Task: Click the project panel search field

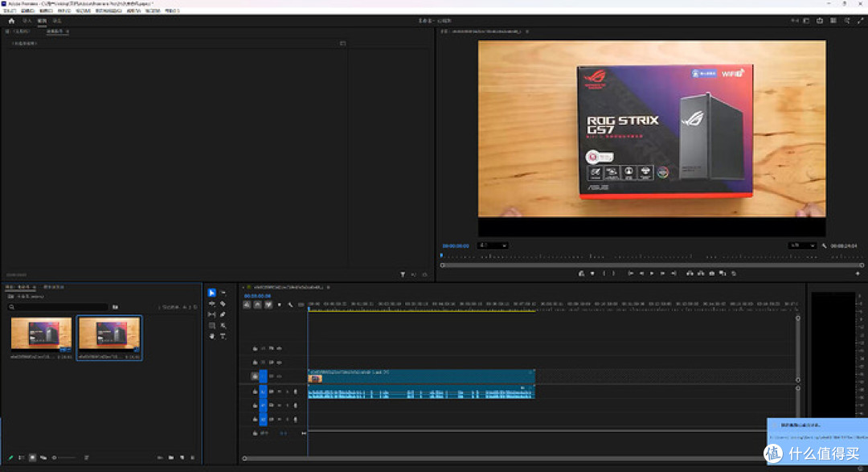Action: (58, 307)
